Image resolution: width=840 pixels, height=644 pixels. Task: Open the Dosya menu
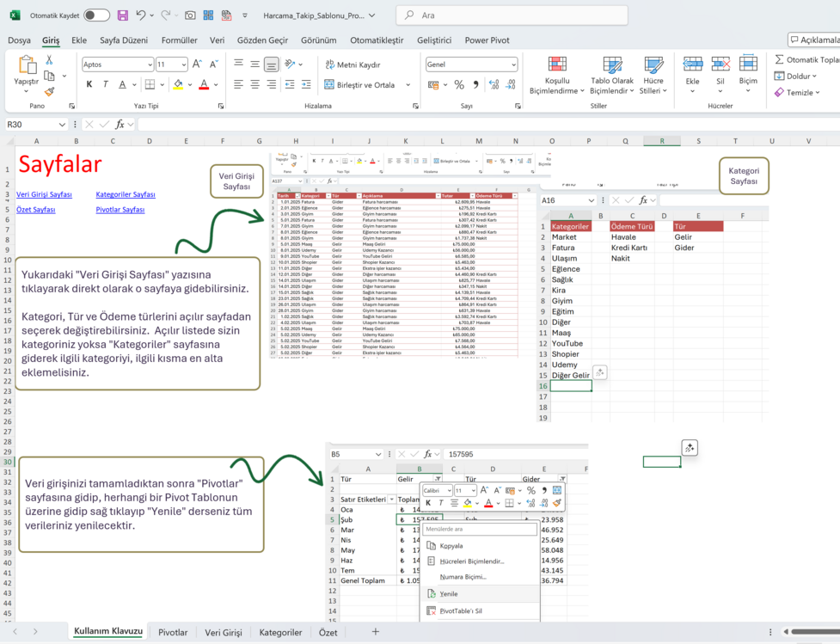19,40
